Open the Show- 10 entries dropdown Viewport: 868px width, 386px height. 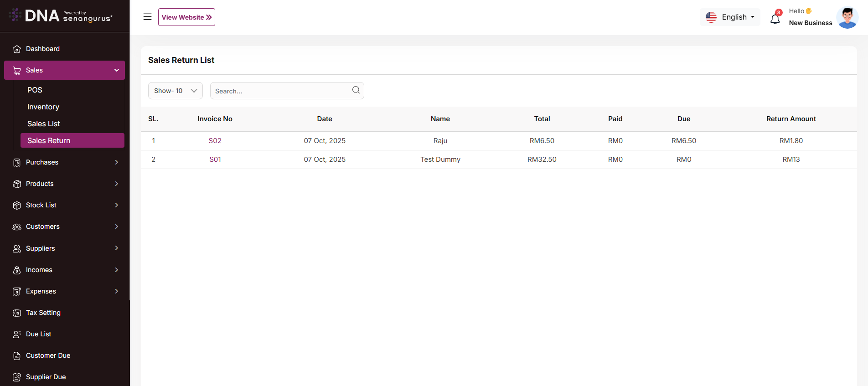pyautogui.click(x=176, y=91)
